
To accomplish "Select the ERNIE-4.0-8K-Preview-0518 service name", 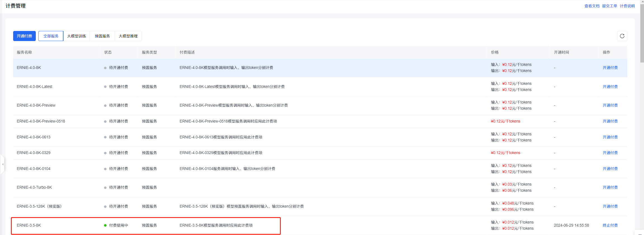I will point(41,121).
